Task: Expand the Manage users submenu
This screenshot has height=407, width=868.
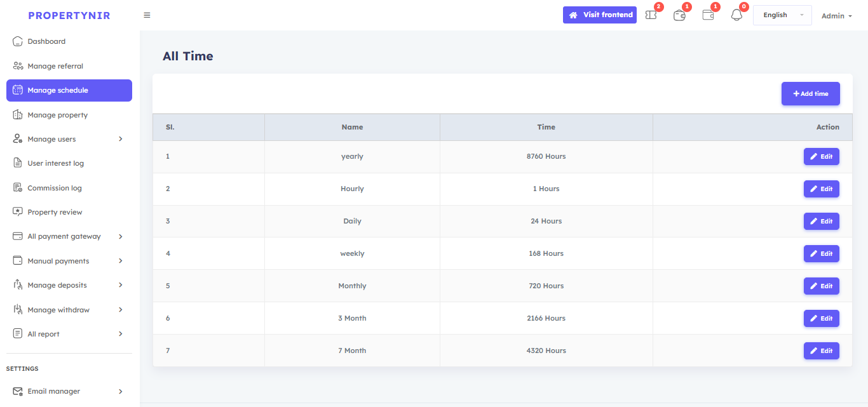Action: click(121, 139)
